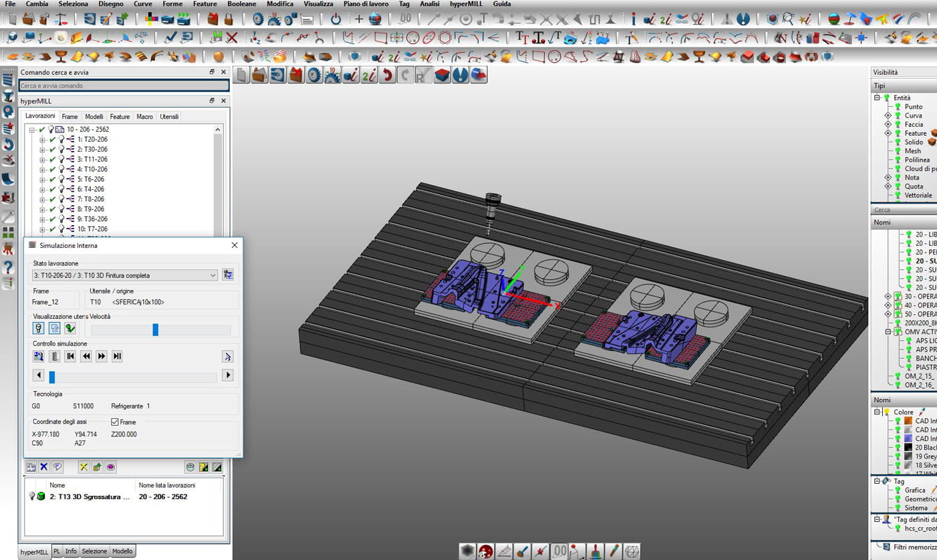Collapse the Colore tree node
The height and width of the screenshot is (560, 937).
[878, 412]
